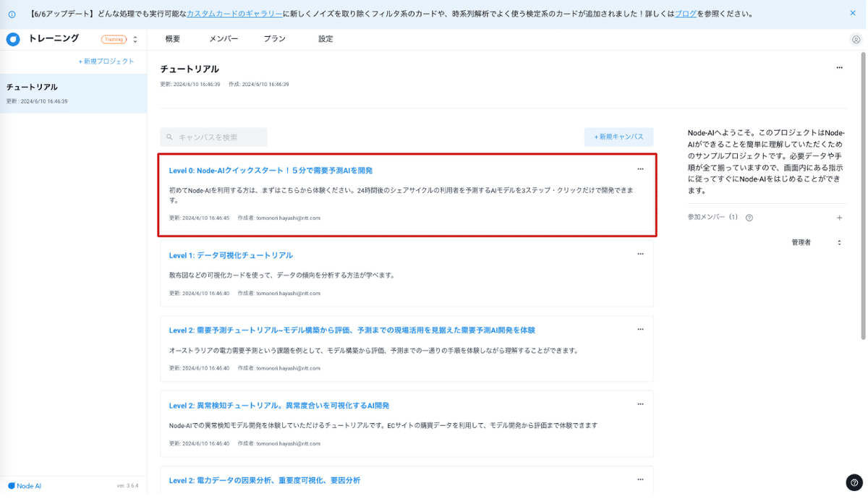
Task: Click the Node-AIでの異常検知モデル開発 description text
Action: click(383, 426)
